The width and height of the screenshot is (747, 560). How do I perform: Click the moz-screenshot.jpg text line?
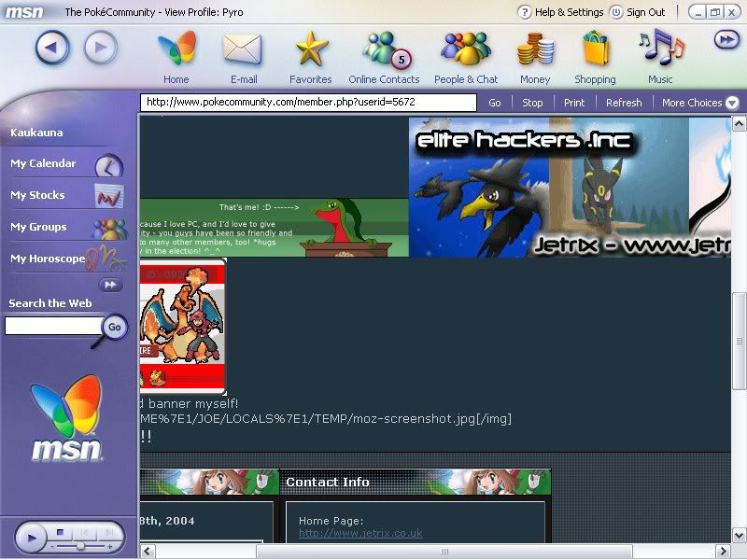(326, 418)
